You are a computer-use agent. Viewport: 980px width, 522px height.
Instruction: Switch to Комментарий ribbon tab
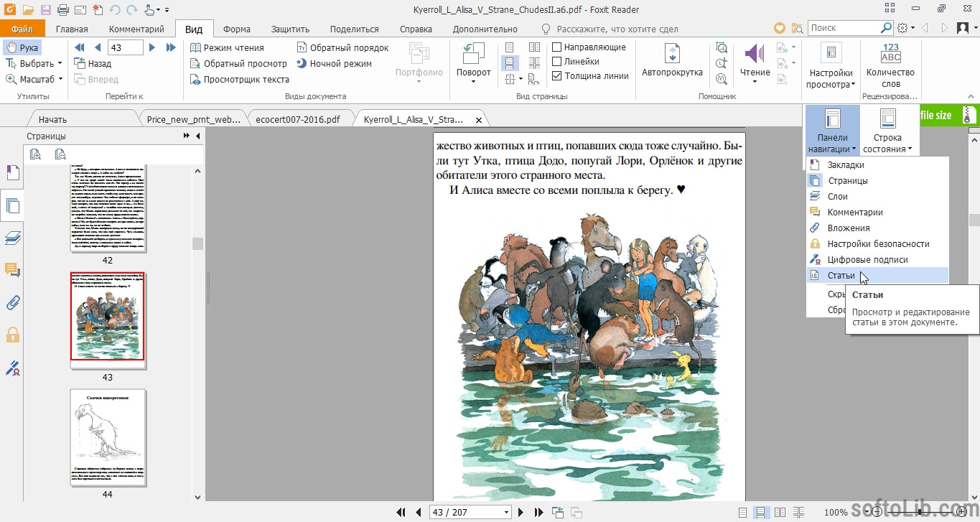136,29
